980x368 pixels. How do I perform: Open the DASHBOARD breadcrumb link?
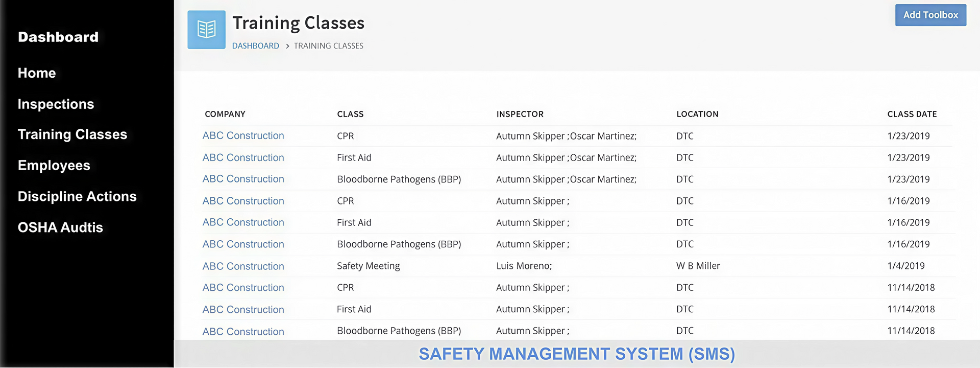click(x=255, y=46)
